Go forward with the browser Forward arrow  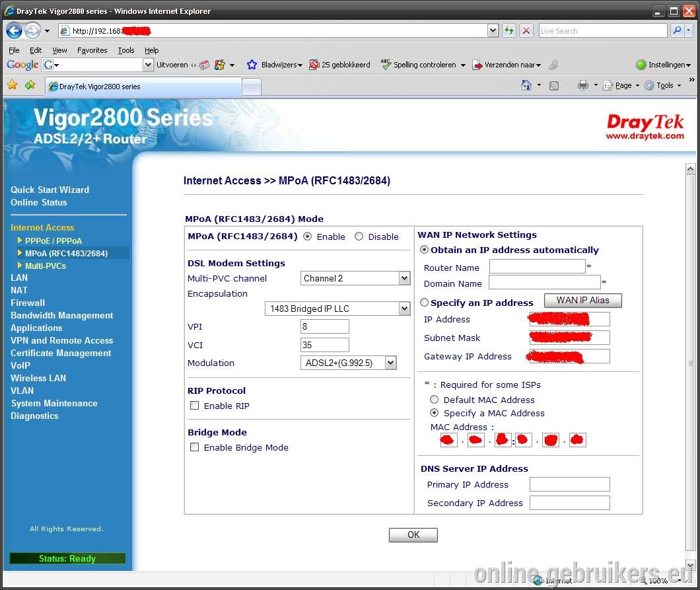(32, 30)
